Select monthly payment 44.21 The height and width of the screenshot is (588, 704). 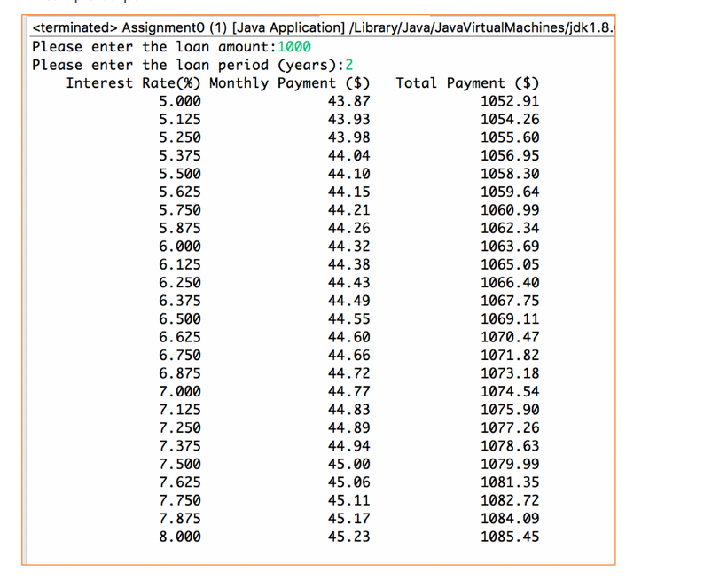tap(348, 210)
